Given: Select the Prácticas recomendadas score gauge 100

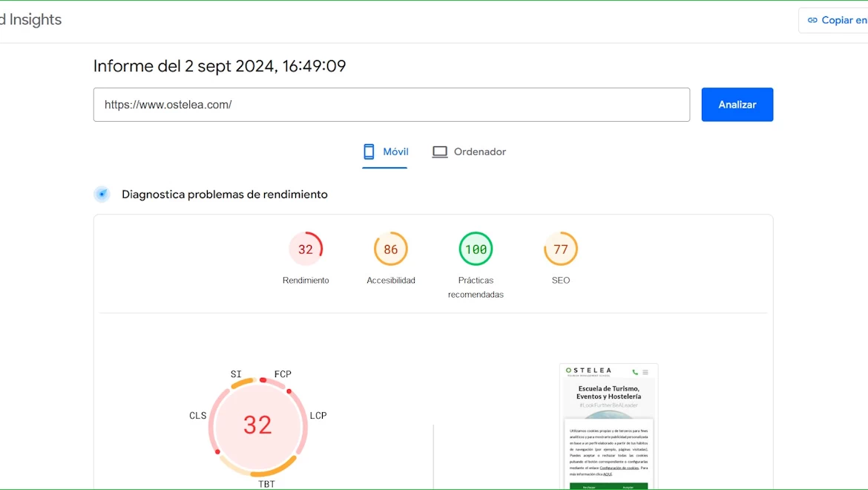Looking at the screenshot, I should pos(476,249).
